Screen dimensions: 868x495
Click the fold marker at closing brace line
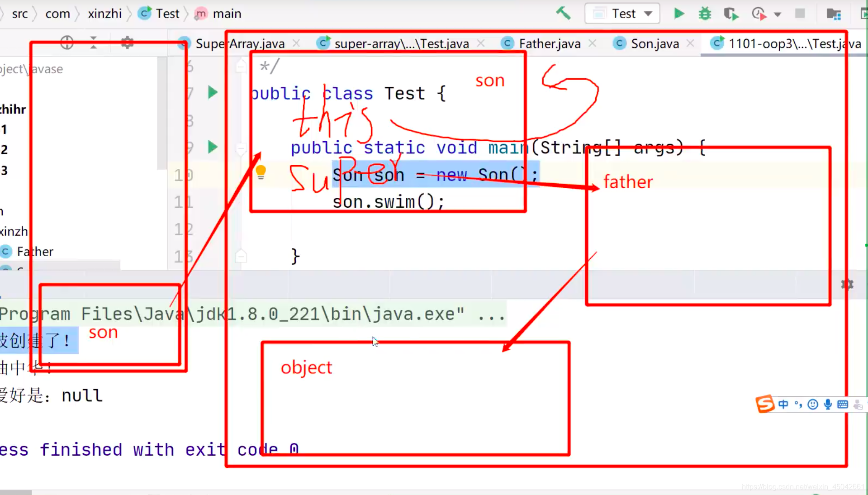(x=241, y=256)
